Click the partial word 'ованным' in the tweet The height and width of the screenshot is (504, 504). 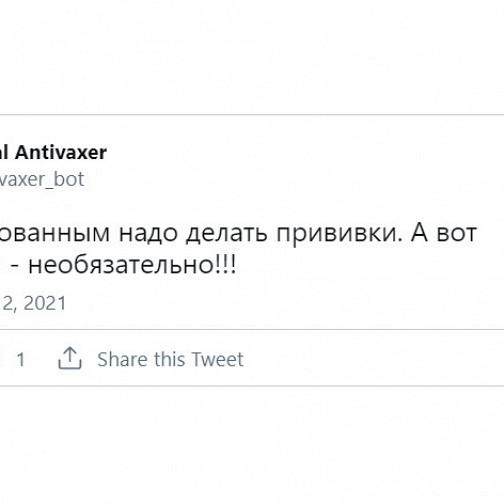pyautogui.click(x=55, y=233)
